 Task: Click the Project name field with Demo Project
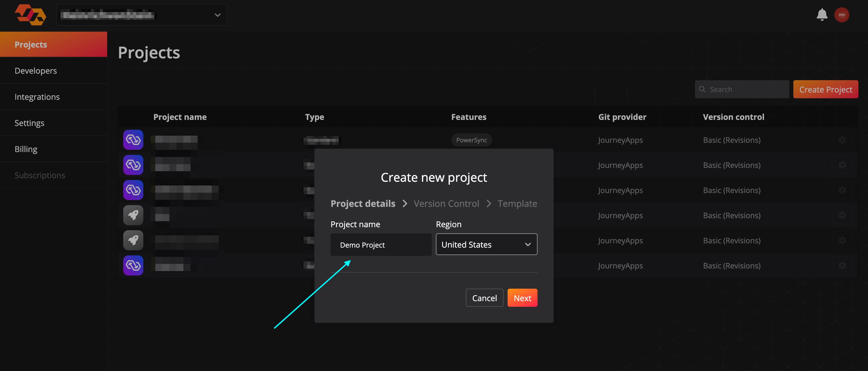381,245
